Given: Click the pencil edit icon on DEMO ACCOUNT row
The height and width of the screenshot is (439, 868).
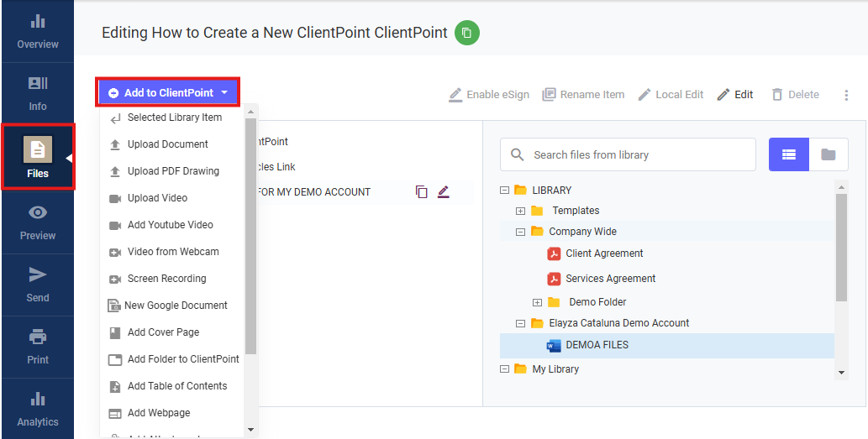Looking at the screenshot, I should click(444, 192).
